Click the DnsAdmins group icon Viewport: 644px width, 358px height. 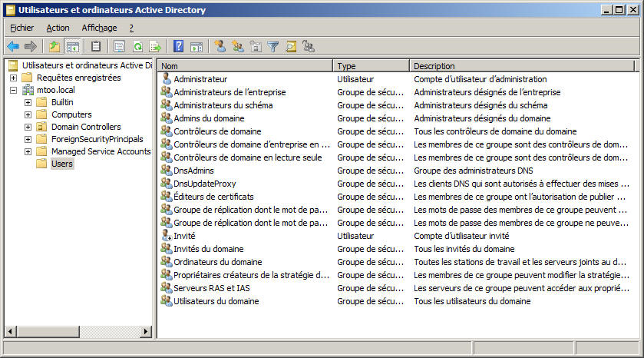(167, 170)
